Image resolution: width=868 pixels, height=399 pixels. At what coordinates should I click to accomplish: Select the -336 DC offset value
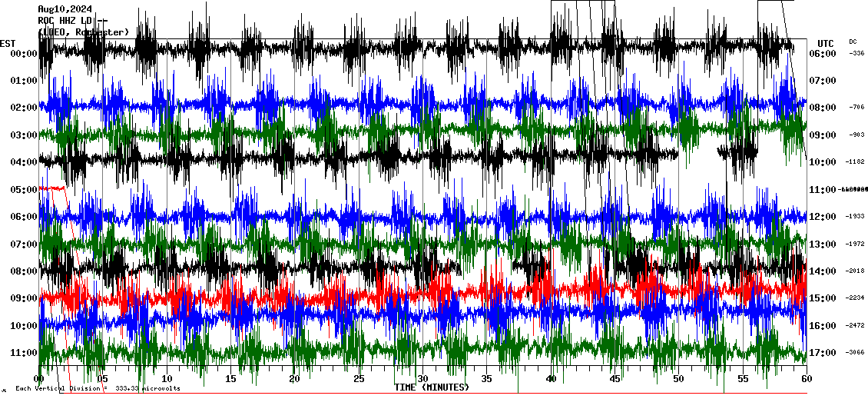tap(856, 54)
